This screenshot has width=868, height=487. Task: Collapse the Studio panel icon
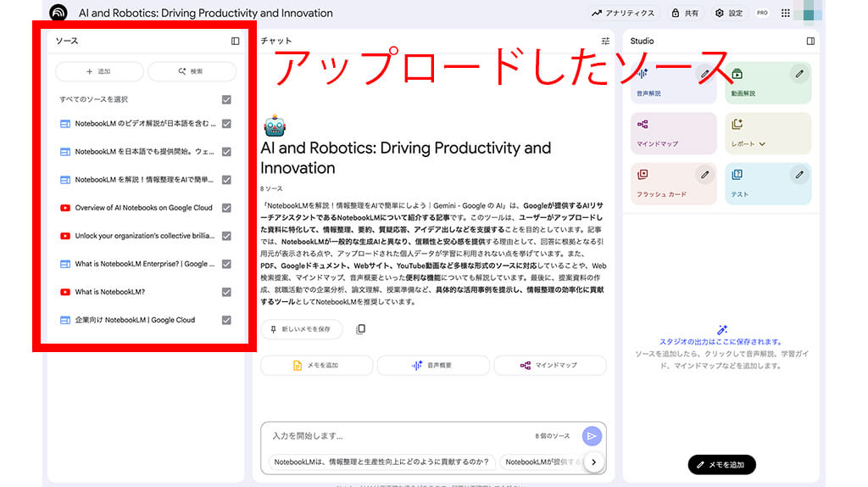810,41
